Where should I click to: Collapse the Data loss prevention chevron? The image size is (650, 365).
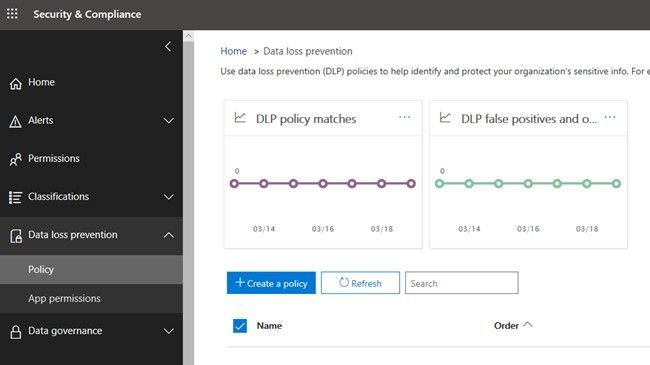pos(168,235)
